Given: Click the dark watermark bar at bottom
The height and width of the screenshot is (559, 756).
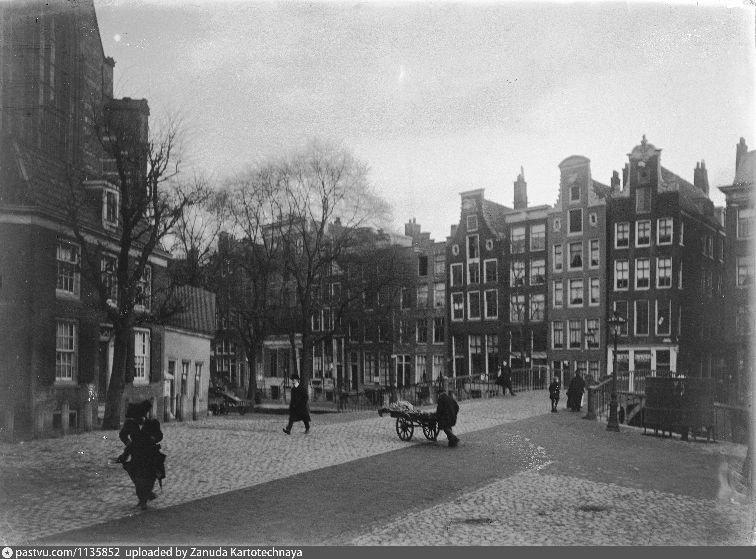Looking at the screenshot, I should point(508,553).
